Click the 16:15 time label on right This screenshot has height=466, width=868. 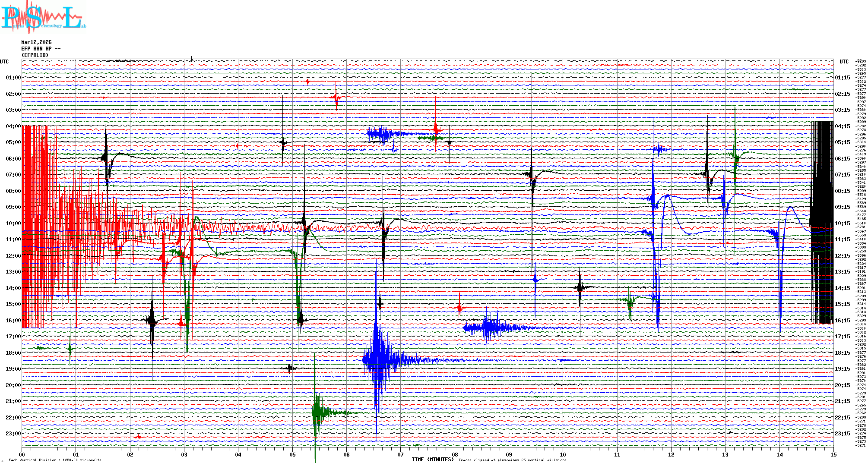843,321
